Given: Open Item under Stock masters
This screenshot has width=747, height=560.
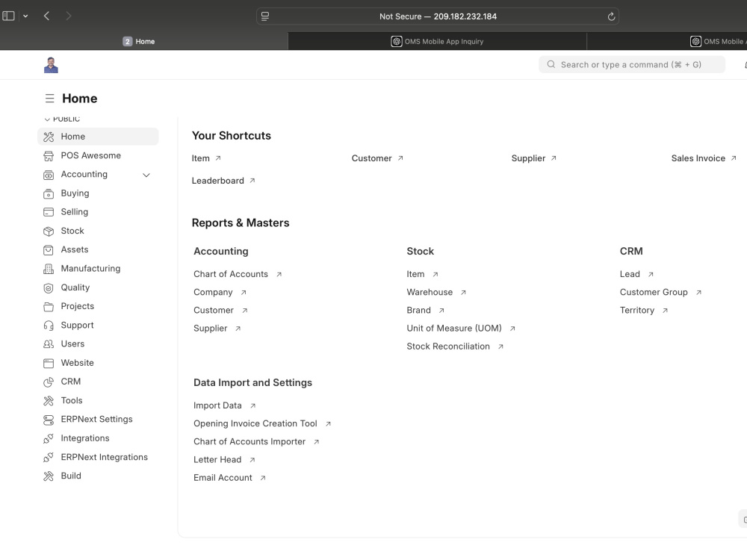Looking at the screenshot, I should click(x=423, y=274).
